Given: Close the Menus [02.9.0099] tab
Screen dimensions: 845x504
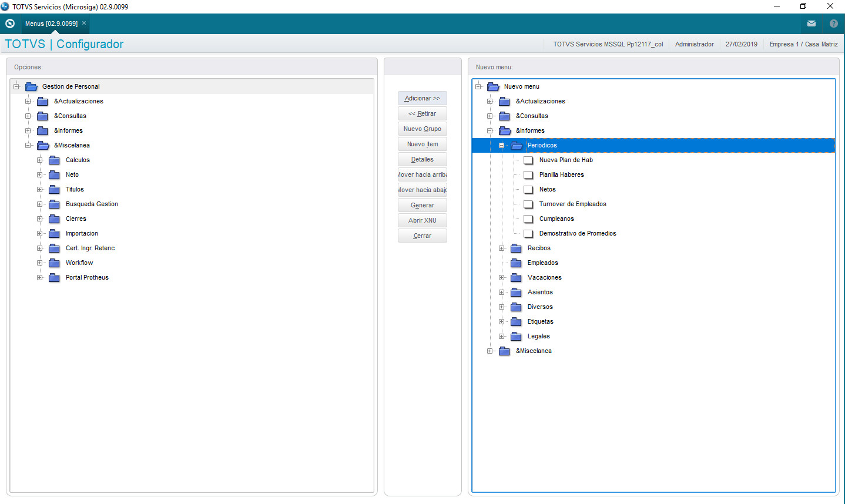Looking at the screenshot, I should click(x=84, y=23).
